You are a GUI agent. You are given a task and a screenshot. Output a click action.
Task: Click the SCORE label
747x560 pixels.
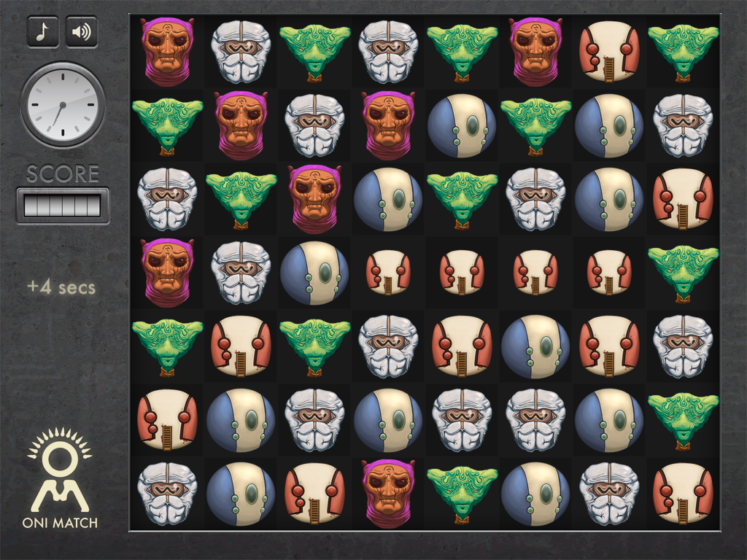(63, 174)
